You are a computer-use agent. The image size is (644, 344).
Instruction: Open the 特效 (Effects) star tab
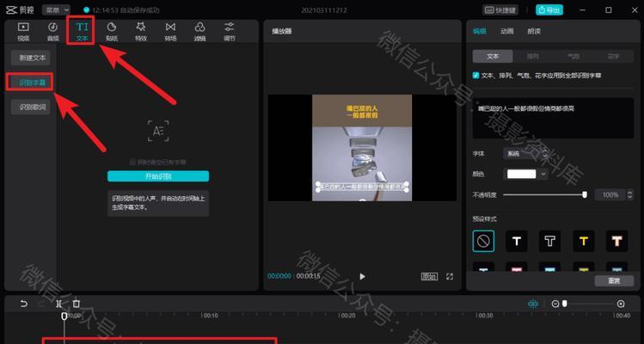141,32
